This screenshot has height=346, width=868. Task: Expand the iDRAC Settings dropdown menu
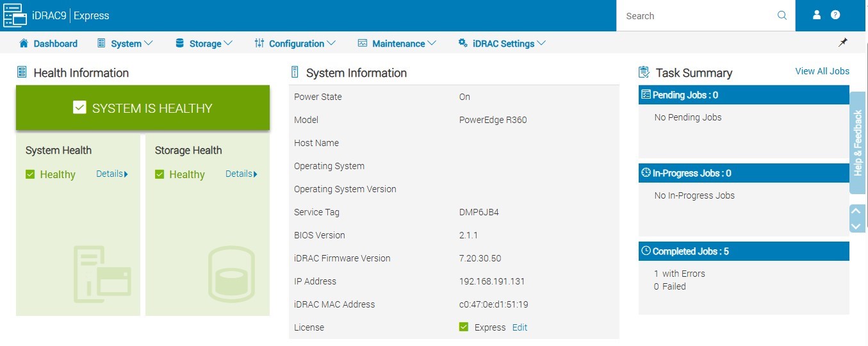coord(541,44)
